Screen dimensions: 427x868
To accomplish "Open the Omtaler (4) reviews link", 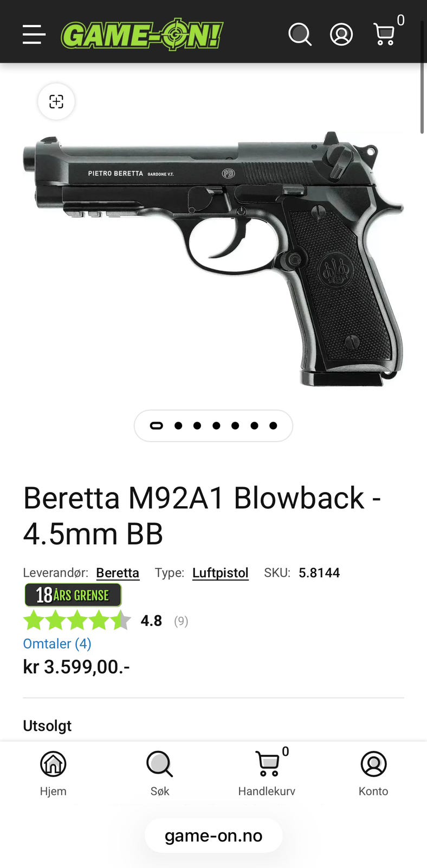I will pyautogui.click(x=57, y=643).
